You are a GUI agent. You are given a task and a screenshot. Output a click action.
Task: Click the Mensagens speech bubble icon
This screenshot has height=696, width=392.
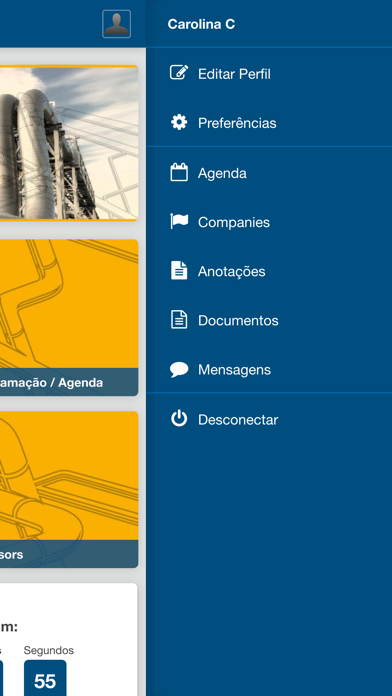[179, 370]
